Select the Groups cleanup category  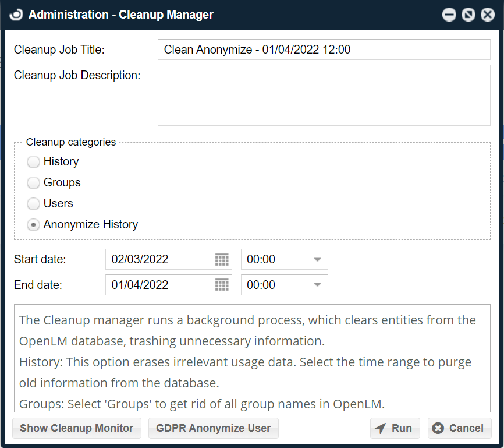click(34, 183)
